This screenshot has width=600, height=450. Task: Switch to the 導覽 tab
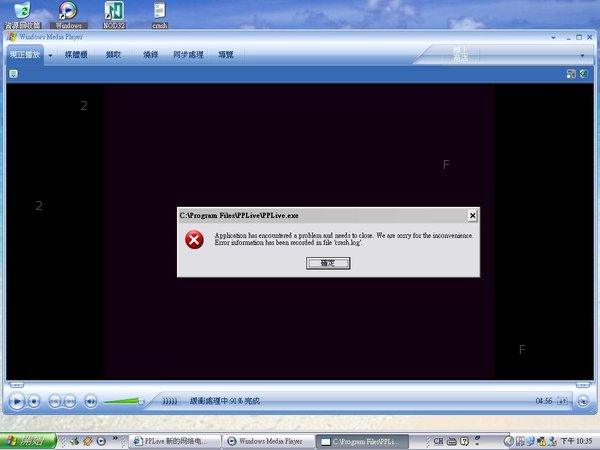click(x=226, y=55)
